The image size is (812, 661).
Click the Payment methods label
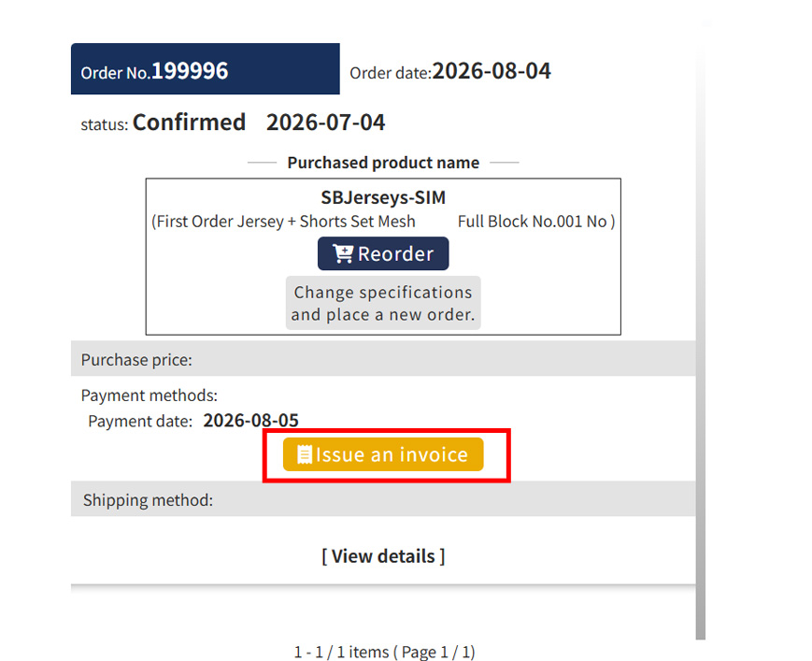point(150,395)
